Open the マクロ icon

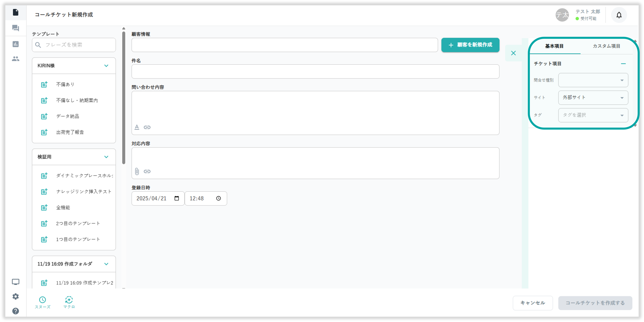coord(69,300)
